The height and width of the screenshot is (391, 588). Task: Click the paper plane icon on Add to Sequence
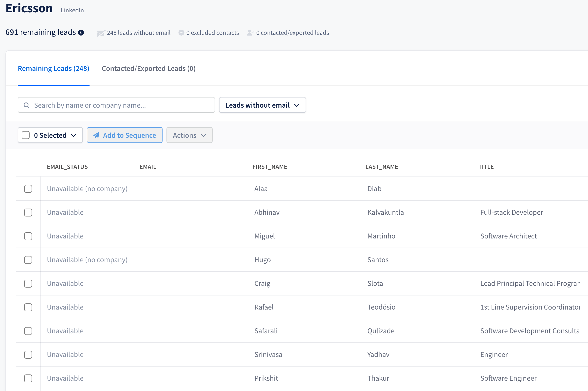(x=96, y=135)
